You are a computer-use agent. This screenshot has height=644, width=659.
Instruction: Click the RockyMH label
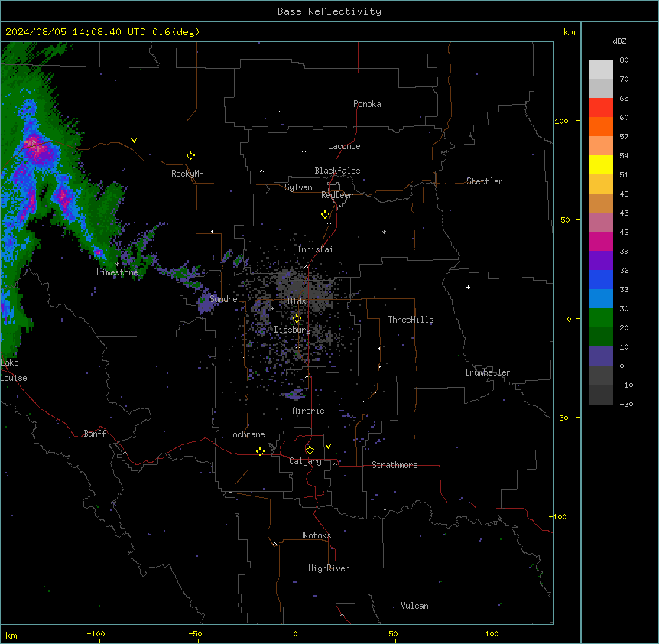point(187,174)
